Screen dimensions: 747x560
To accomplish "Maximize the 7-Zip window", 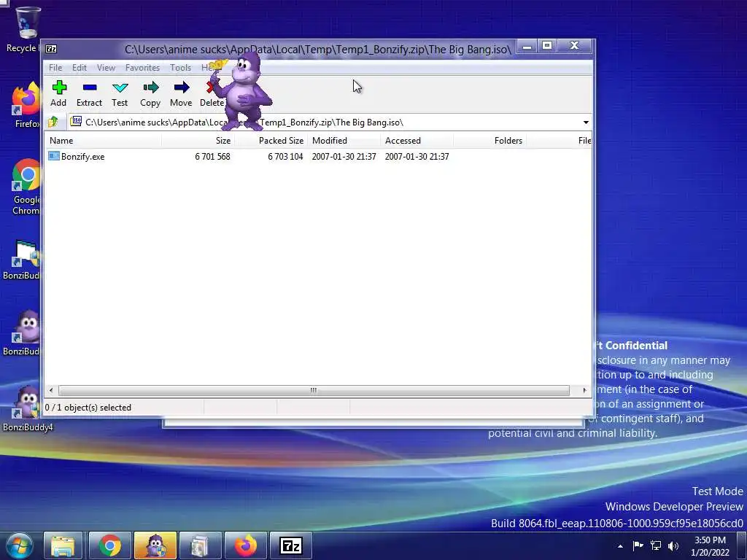I will [x=547, y=46].
